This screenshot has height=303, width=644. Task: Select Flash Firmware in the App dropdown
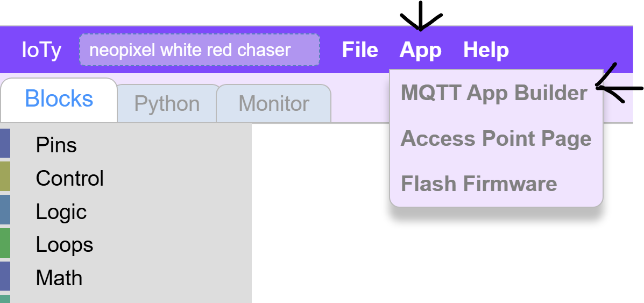pyautogui.click(x=478, y=184)
